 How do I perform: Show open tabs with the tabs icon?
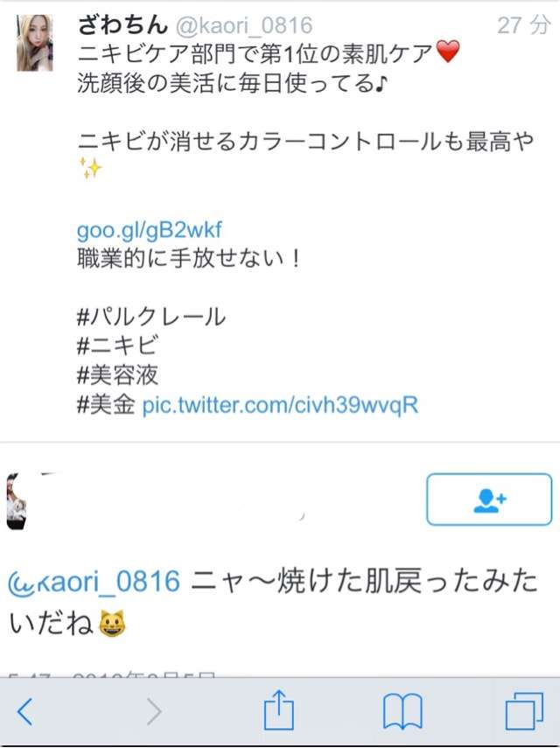pyautogui.click(x=524, y=710)
